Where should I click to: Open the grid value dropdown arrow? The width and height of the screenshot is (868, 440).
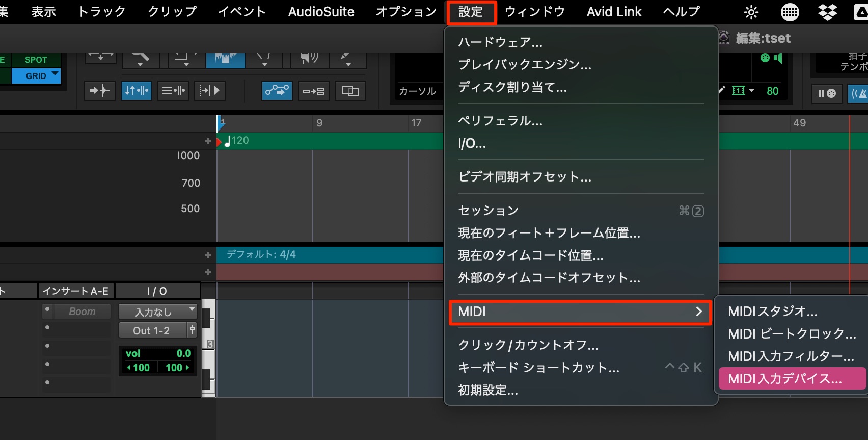752,91
